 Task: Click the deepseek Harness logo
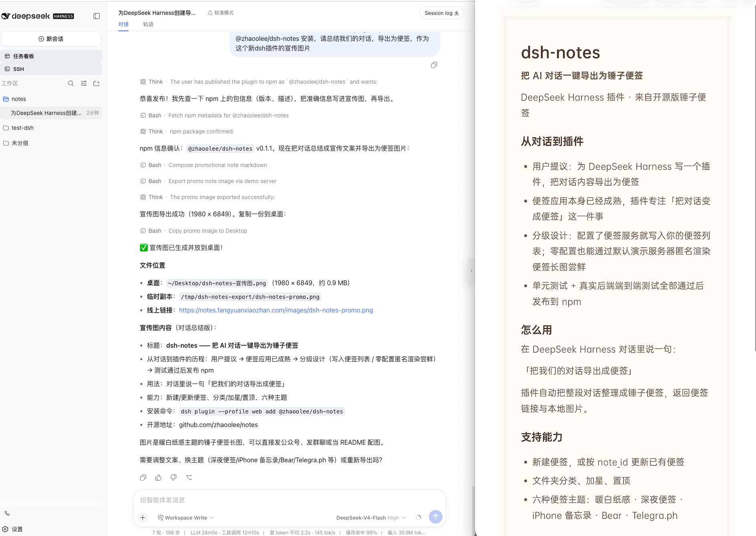point(38,16)
